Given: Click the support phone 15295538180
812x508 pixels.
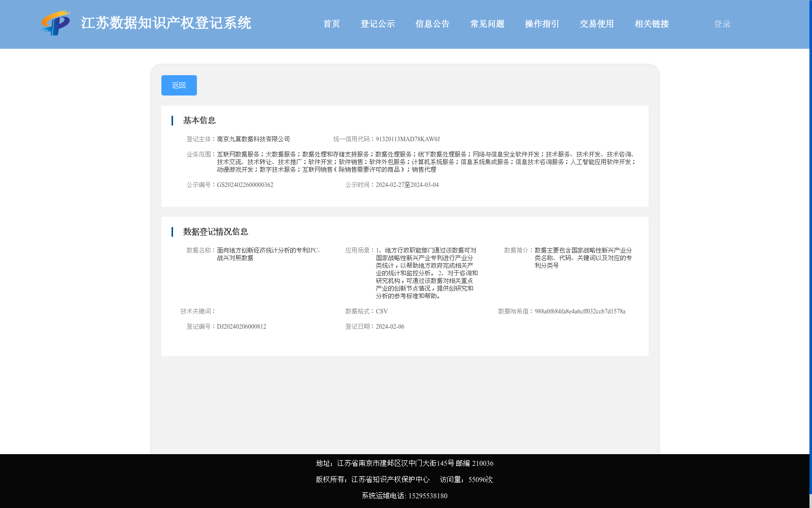Looking at the screenshot, I should click(428, 496).
